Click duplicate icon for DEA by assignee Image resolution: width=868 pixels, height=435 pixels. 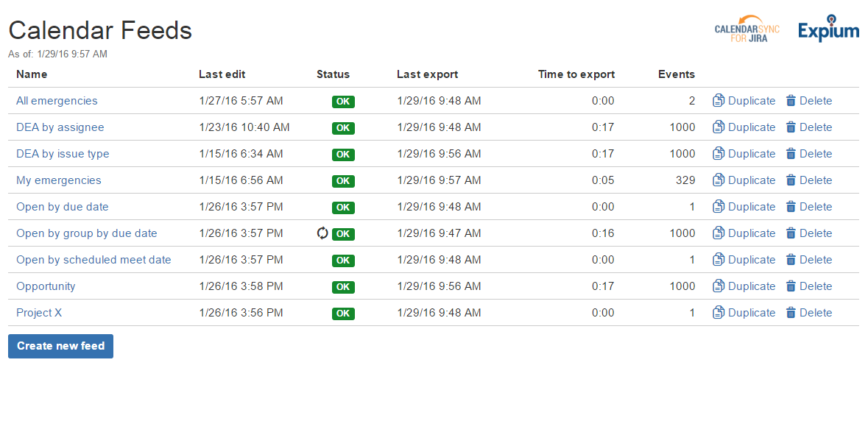click(719, 127)
